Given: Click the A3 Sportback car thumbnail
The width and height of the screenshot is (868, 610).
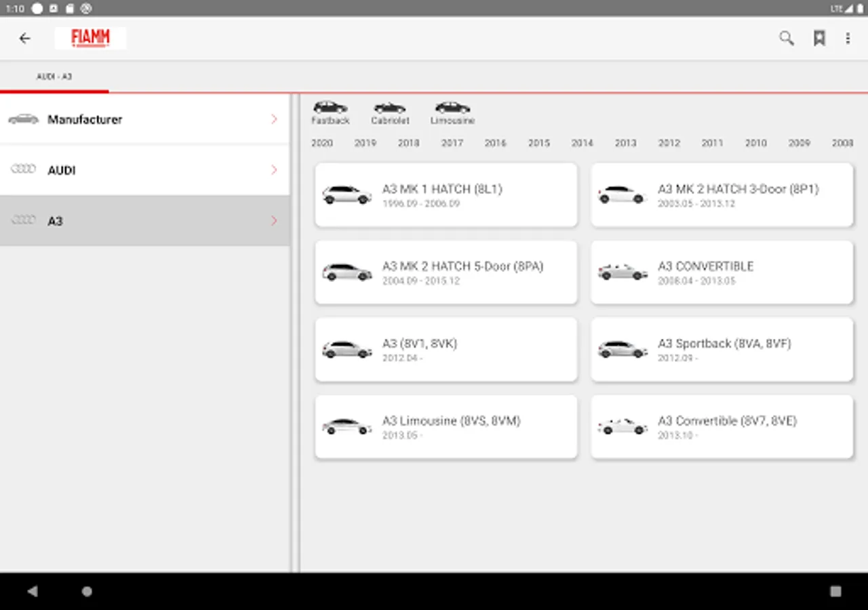Looking at the screenshot, I should click(x=623, y=350).
